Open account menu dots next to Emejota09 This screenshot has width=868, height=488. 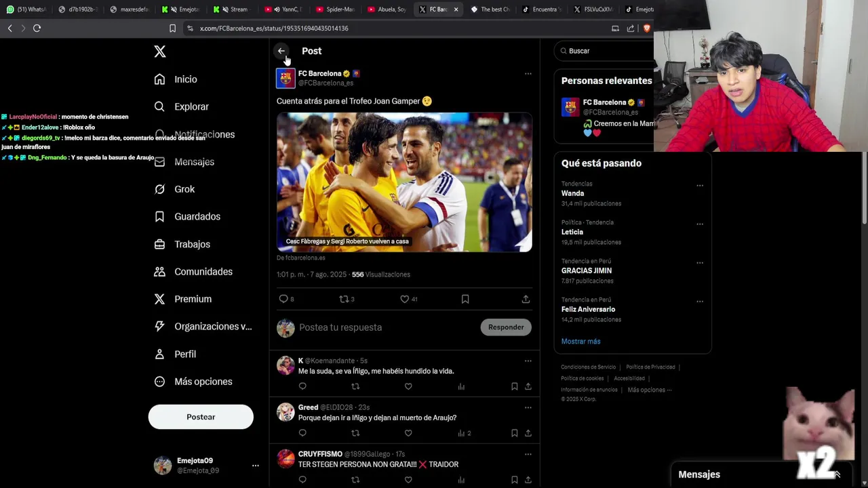256,466
